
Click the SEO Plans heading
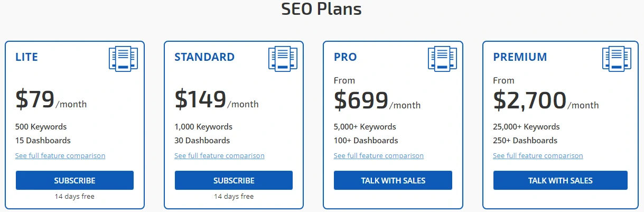[x=321, y=10]
